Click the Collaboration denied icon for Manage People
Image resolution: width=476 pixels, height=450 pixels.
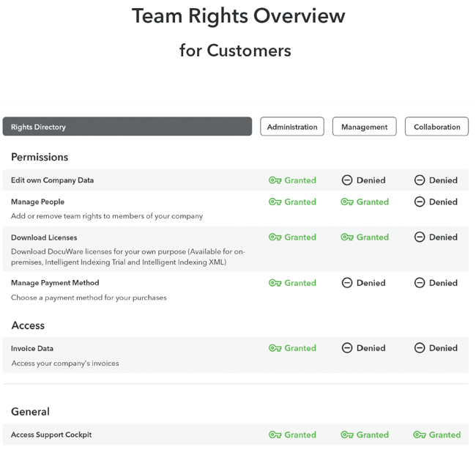(x=420, y=202)
